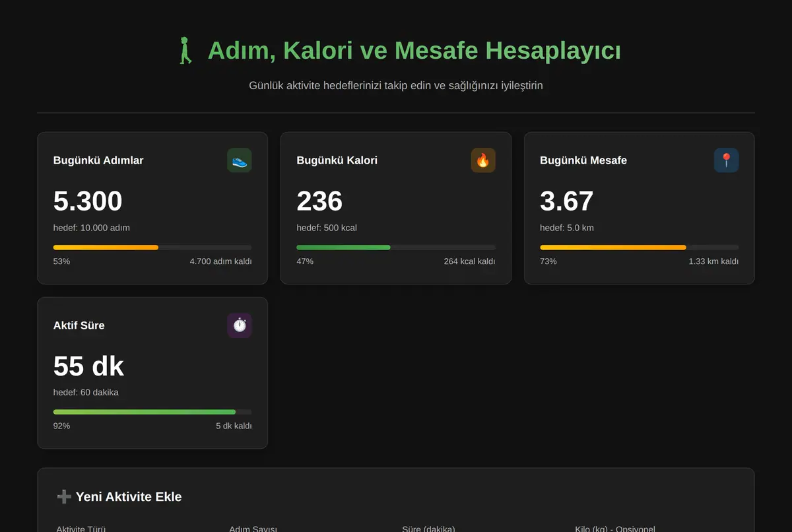Image resolution: width=792 pixels, height=532 pixels.
Task: Click the calorie progress bar at 47%
Action: point(396,248)
